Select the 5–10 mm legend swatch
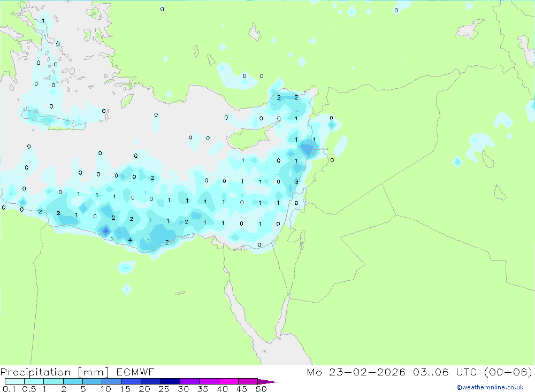This screenshot has height=392, width=535. (x=92, y=381)
